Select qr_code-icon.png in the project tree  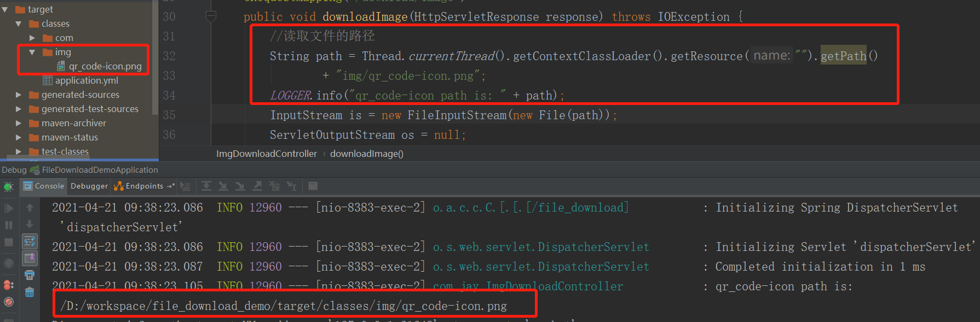click(x=99, y=66)
